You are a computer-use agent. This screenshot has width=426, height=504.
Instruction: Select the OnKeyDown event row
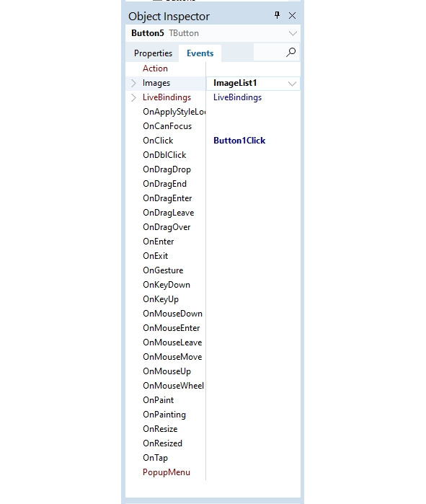[x=213, y=285]
